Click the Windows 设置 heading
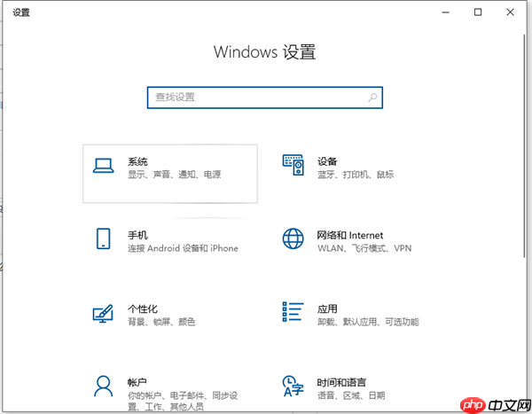Screen dimensions: 532x414 (x=264, y=52)
